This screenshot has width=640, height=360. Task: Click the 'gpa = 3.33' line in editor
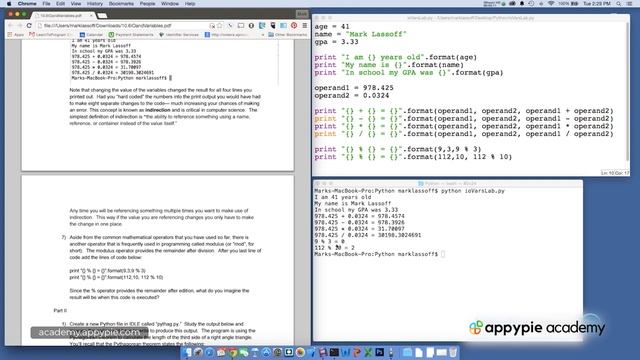click(x=336, y=42)
